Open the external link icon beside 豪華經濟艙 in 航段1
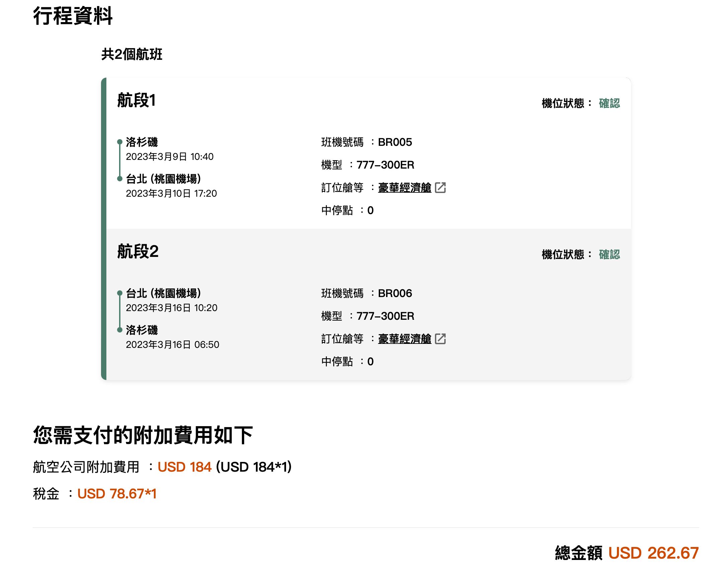The image size is (728, 574). (441, 188)
